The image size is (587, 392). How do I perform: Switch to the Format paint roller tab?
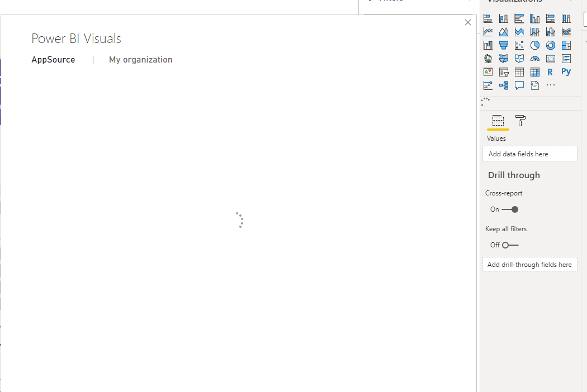pyautogui.click(x=520, y=121)
